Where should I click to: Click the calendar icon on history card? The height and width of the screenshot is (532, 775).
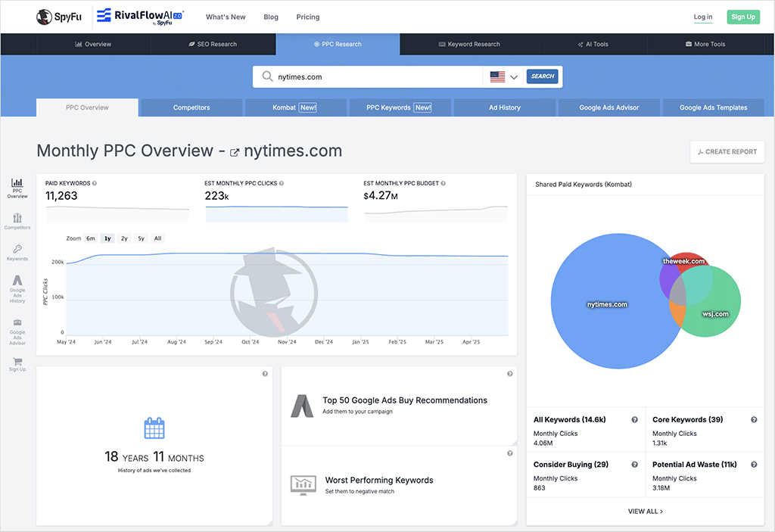(x=154, y=428)
